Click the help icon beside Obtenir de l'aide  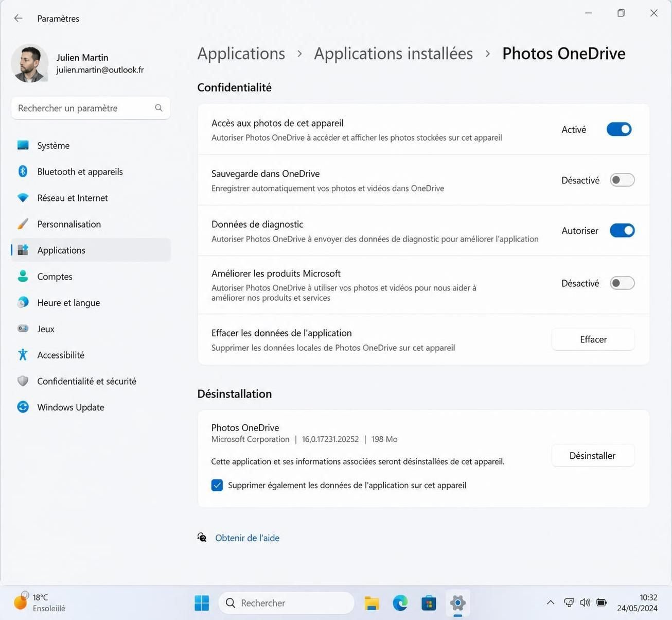coord(202,538)
